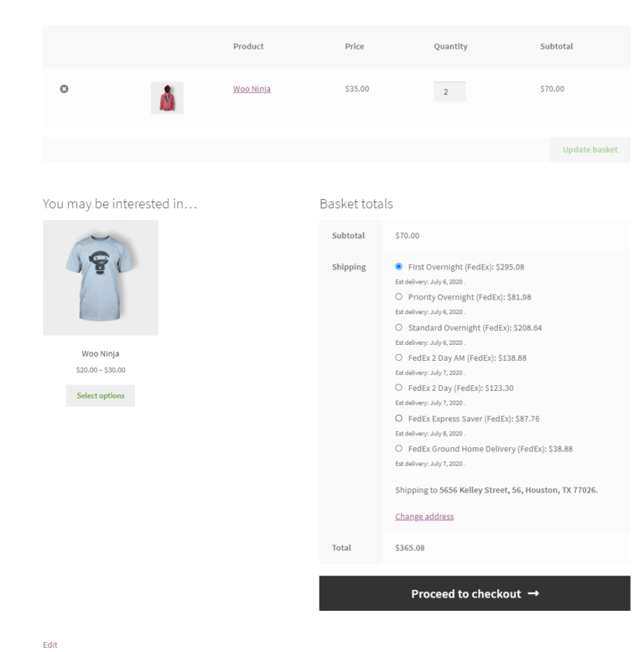This screenshot has width=644, height=652.
Task: Select FedEx Express Saver shipping
Action: click(399, 418)
